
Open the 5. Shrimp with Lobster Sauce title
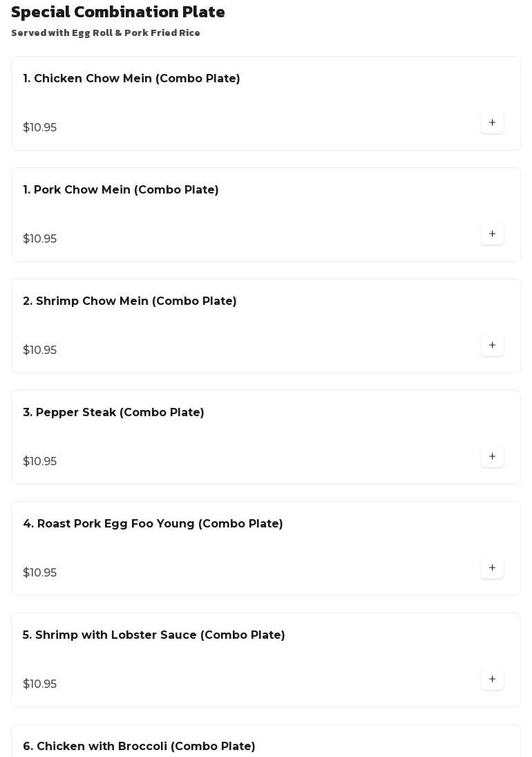coord(154,635)
